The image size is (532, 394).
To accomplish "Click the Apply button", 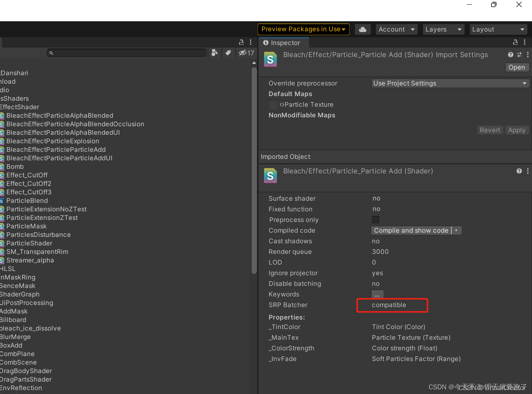I will pos(517,130).
